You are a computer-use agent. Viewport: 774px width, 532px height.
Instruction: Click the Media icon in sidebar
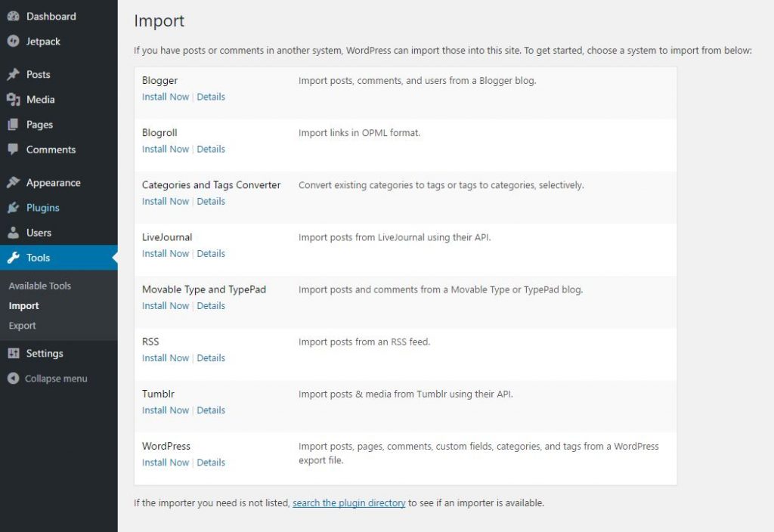point(13,99)
